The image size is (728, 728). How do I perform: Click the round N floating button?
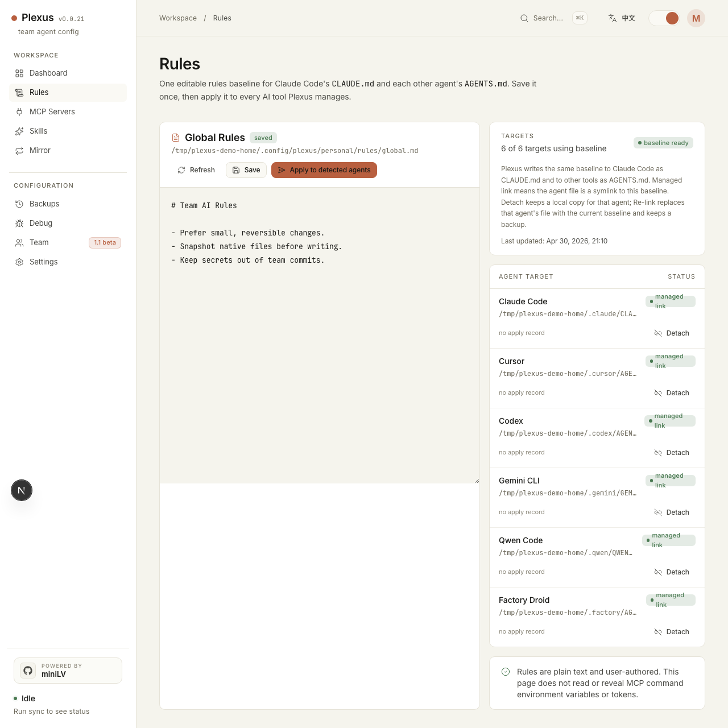coord(22,490)
